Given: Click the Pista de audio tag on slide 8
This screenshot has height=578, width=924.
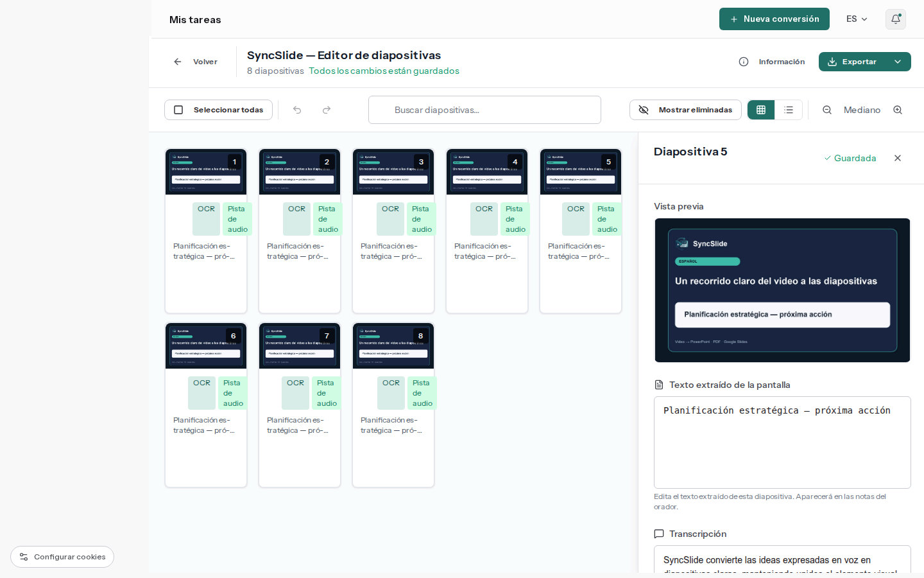Looking at the screenshot, I should click(422, 393).
